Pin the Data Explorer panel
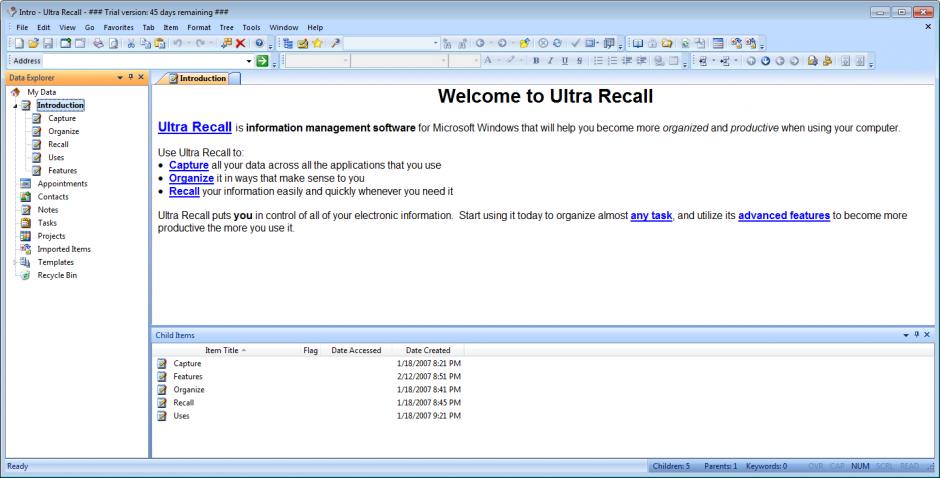 tap(131, 77)
